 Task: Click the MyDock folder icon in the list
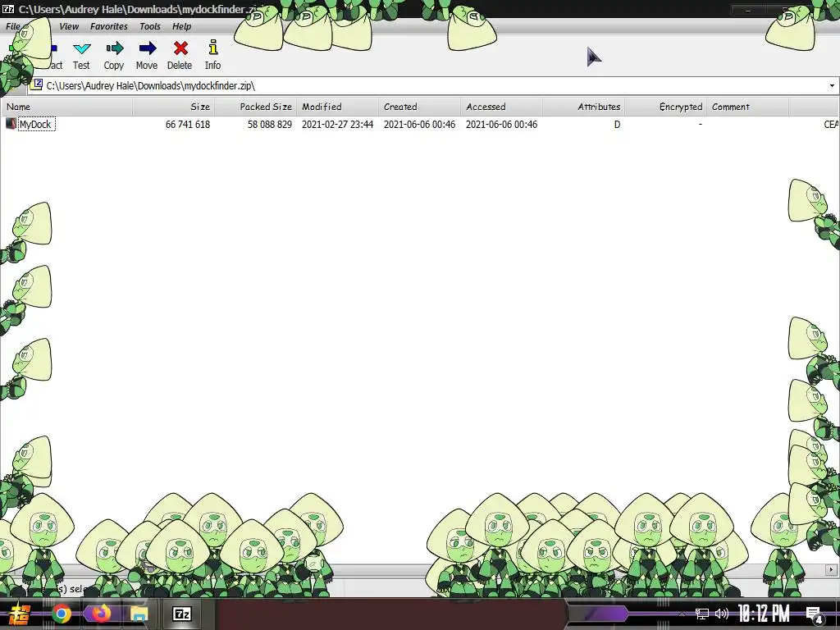[11, 124]
